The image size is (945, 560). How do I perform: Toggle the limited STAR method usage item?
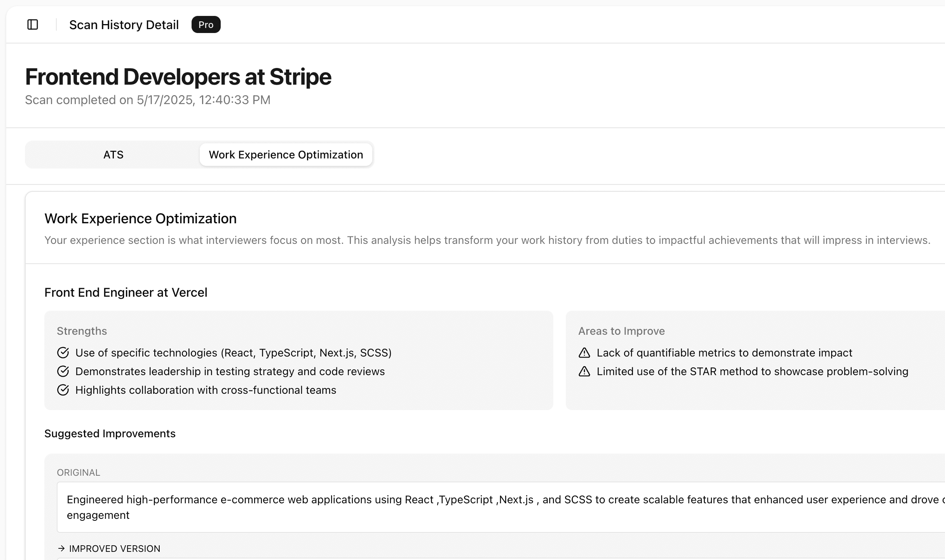[752, 371]
